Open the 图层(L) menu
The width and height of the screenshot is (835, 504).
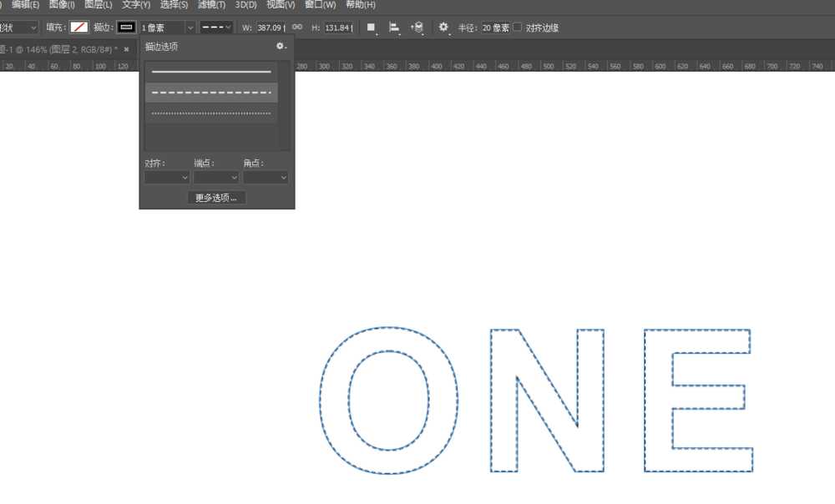[x=99, y=5]
